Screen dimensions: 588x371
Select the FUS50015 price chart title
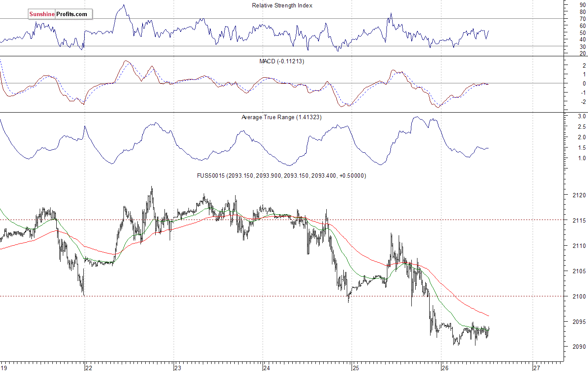282,175
